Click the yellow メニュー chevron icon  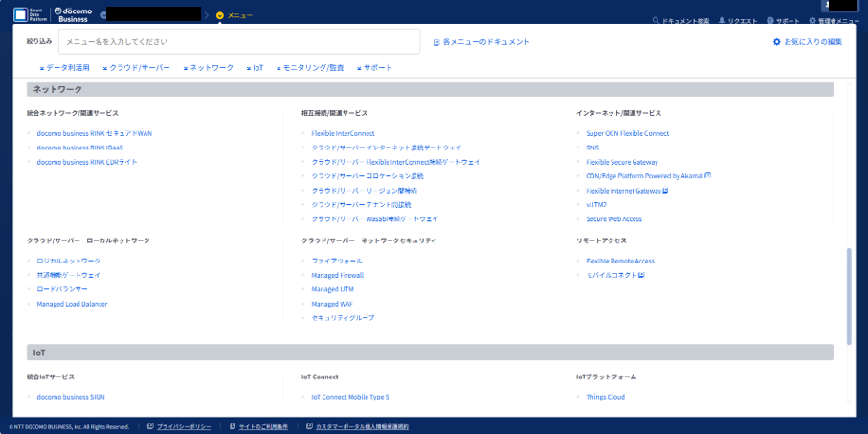(x=220, y=15)
